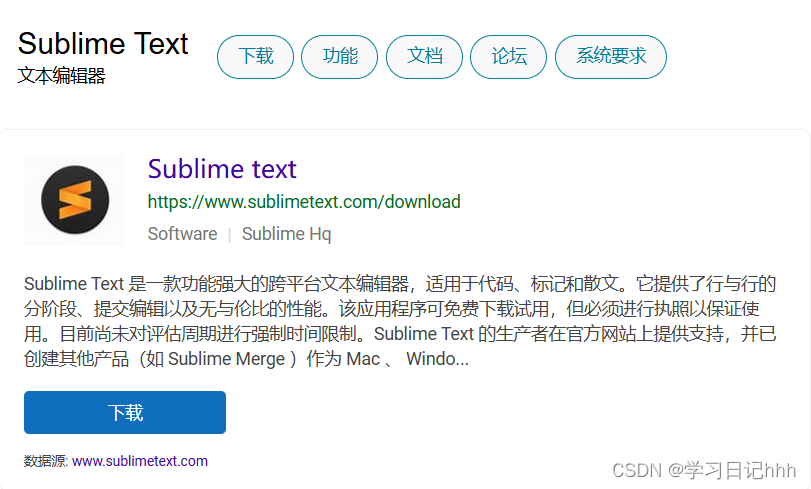The height and width of the screenshot is (489, 811).
Task: Click the description paragraph starting 'Sublime Text 是一款'
Action: coord(400,321)
